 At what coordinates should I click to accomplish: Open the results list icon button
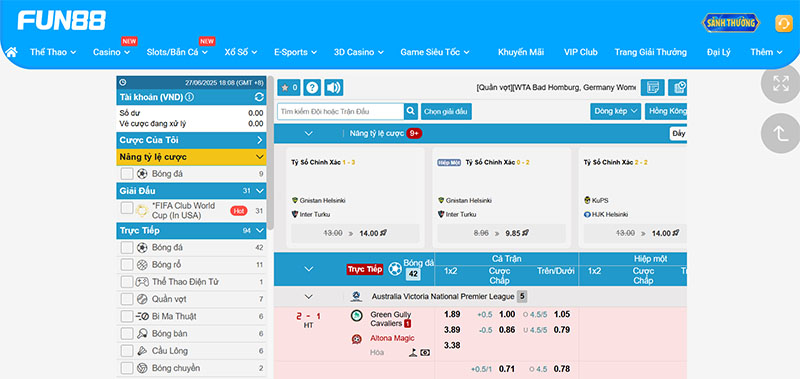653,88
